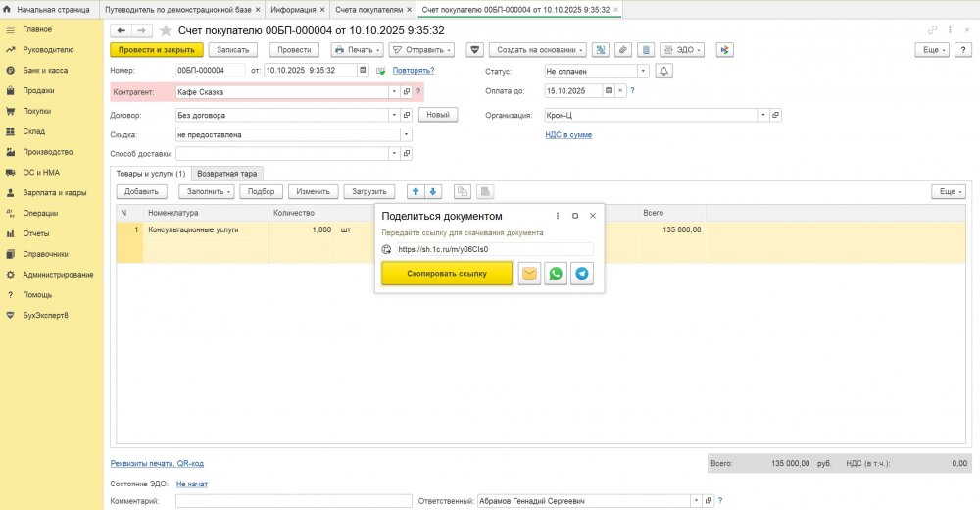Share document via Telegram icon
The width and height of the screenshot is (980, 510).
(582, 274)
